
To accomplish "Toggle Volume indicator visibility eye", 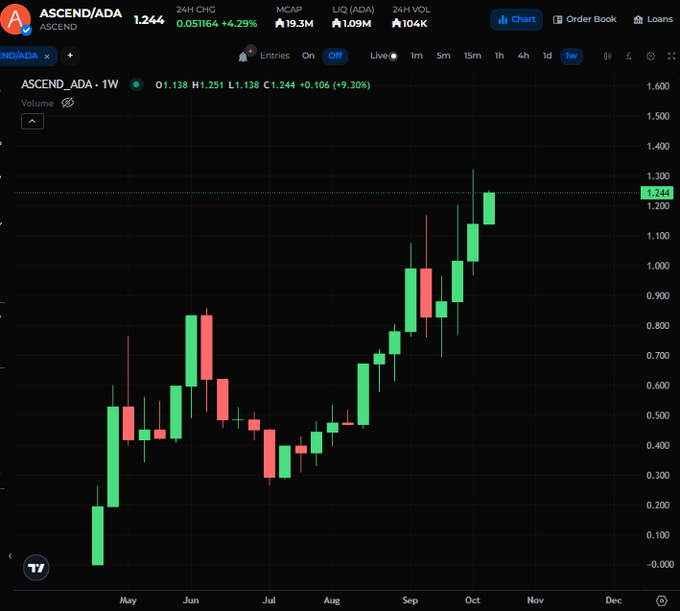I will tap(68, 103).
